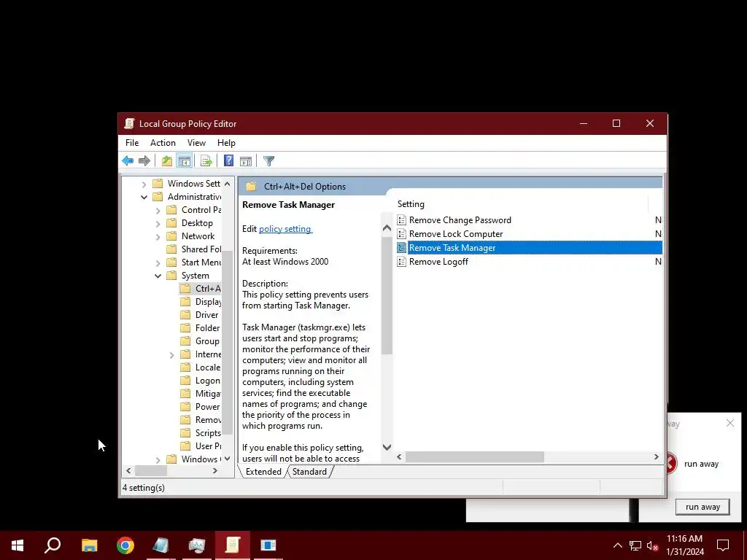Click the Remove Task Manager policy icon

tap(402, 248)
